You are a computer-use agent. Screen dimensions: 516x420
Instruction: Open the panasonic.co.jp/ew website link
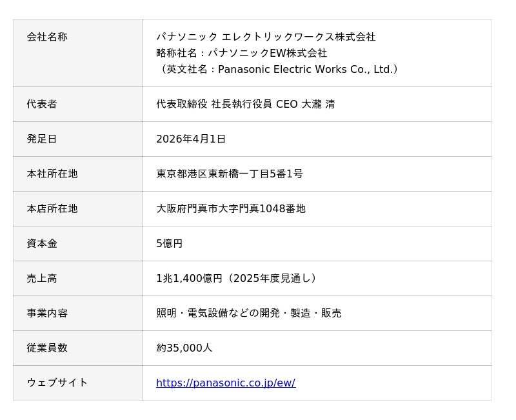pos(225,383)
